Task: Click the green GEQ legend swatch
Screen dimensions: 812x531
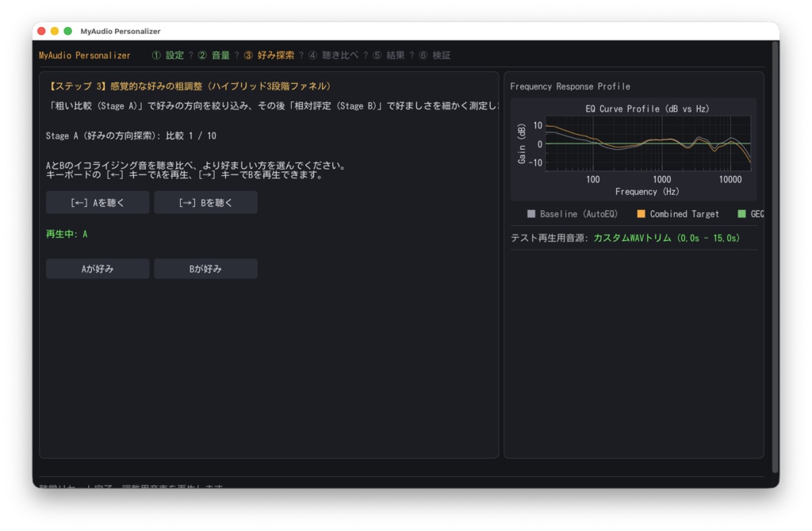Action: (741, 214)
